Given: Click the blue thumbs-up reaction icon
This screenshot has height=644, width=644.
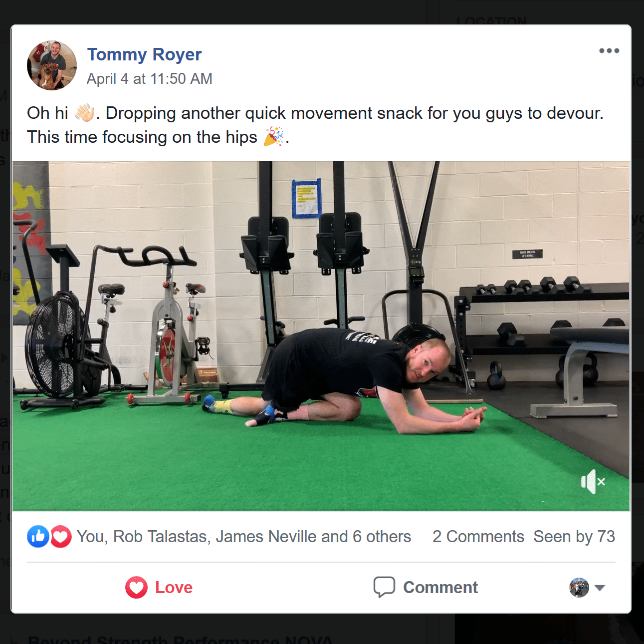Looking at the screenshot, I should coord(38,537).
